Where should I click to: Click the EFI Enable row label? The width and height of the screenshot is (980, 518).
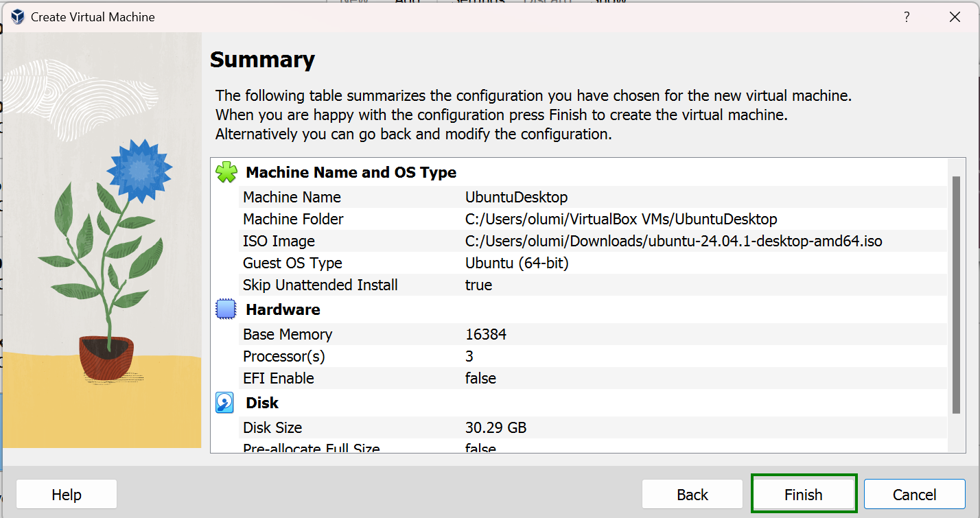(x=279, y=378)
